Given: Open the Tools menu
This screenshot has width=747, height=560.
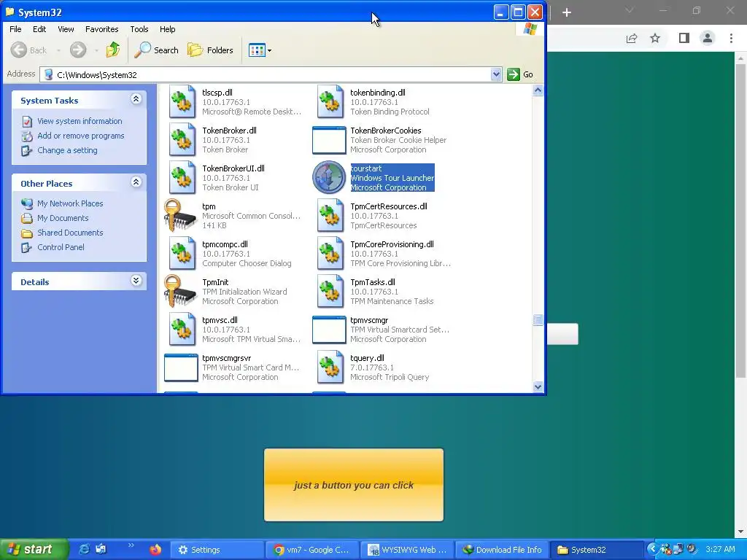Looking at the screenshot, I should click(139, 29).
